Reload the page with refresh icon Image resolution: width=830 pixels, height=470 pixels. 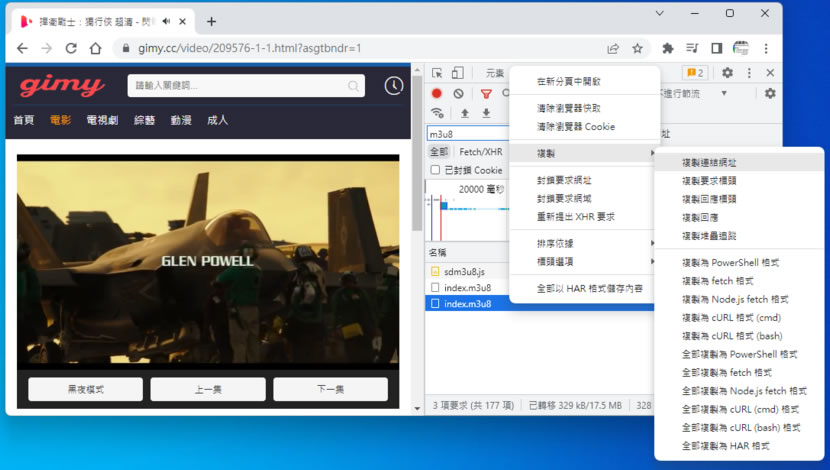(x=71, y=48)
